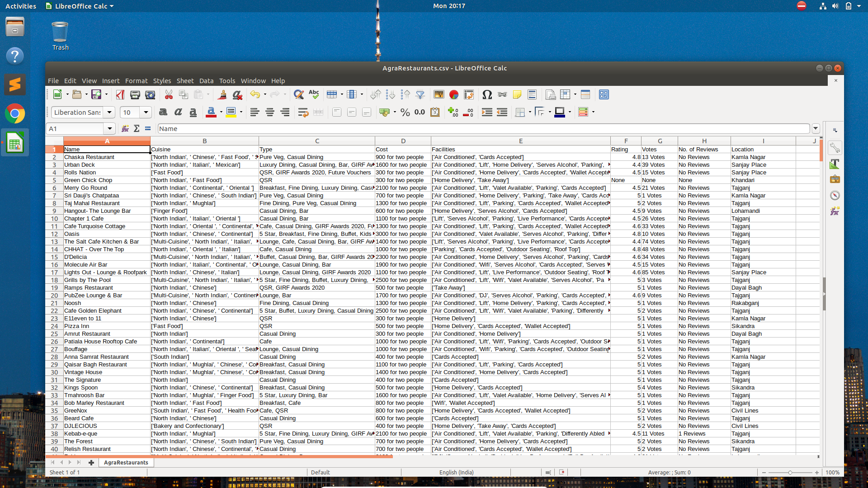Open the Data menu
This screenshot has width=868, height=488.
[x=206, y=81]
